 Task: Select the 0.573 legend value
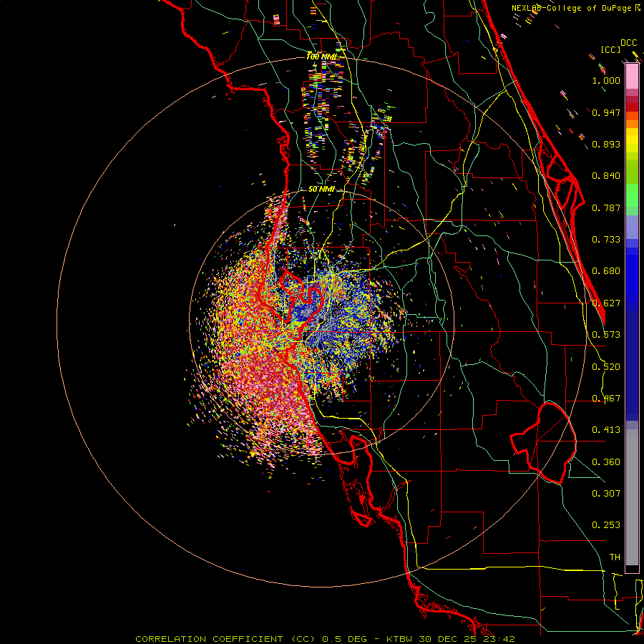pyautogui.click(x=606, y=335)
